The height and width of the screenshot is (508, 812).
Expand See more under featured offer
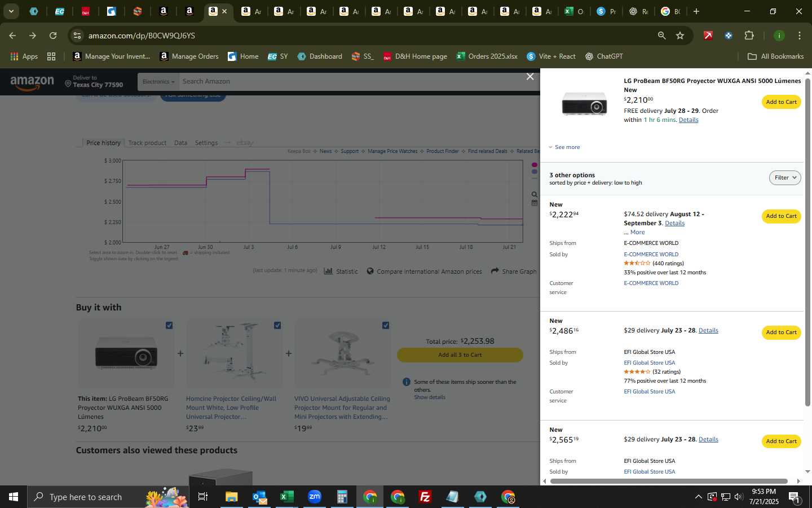(x=564, y=147)
